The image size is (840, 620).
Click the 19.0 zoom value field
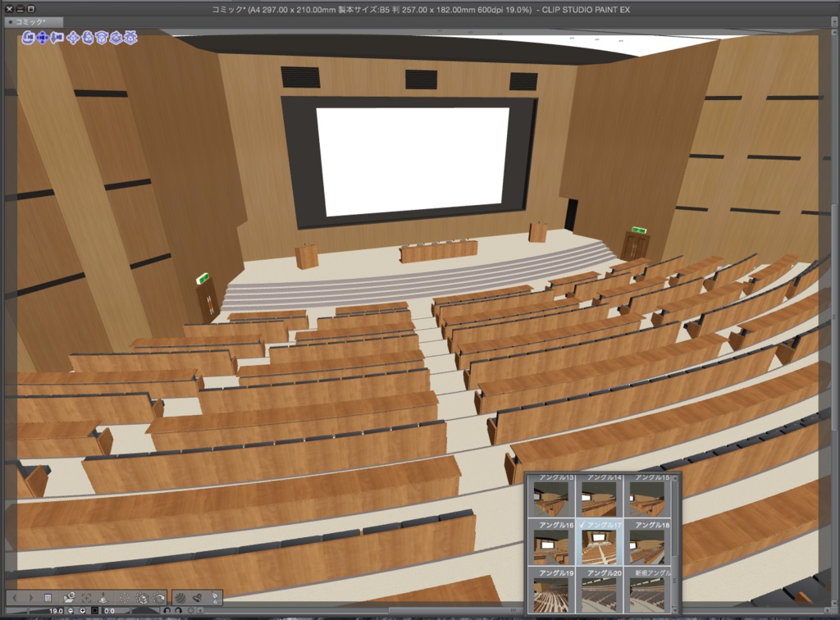(x=56, y=612)
